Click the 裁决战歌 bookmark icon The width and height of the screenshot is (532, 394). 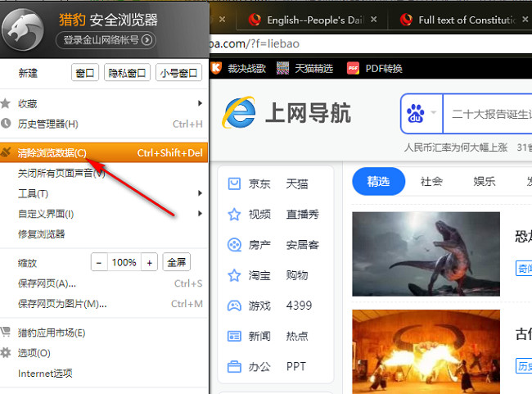pos(217,69)
